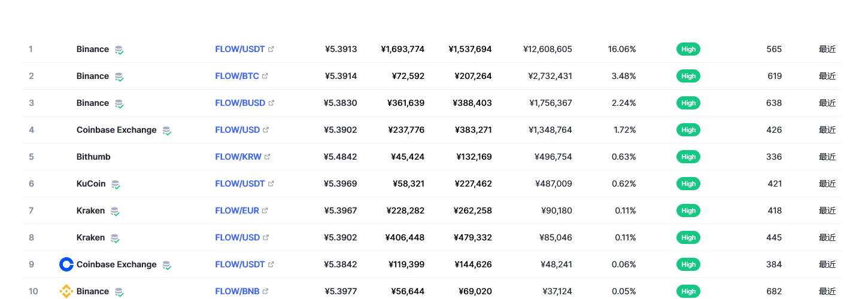Select the Bithumb exchange name
868x299 pixels.
pos(93,157)
